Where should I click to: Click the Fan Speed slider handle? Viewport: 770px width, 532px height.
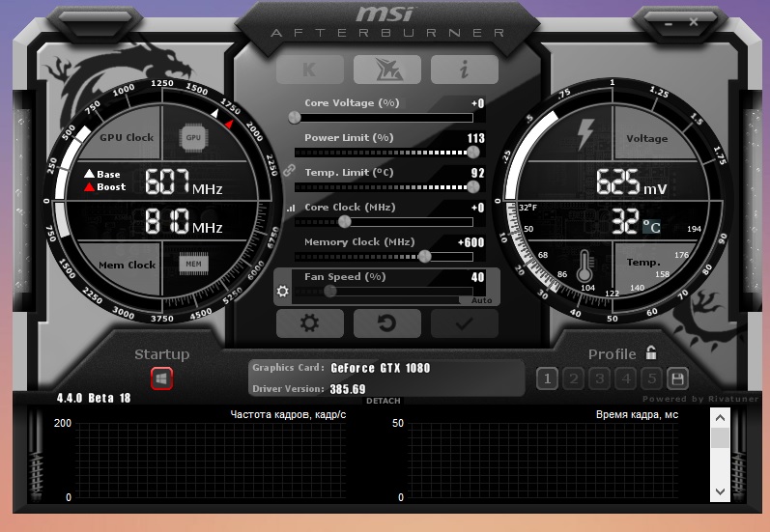pos(330,291)
